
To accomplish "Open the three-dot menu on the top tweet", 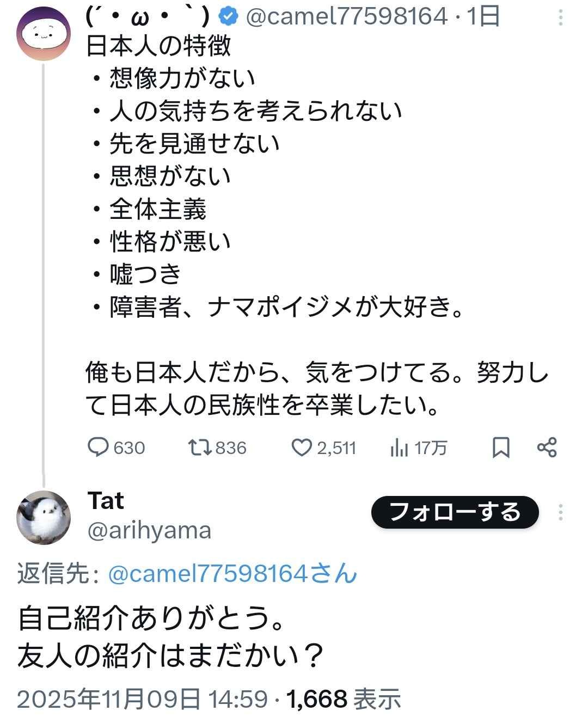I will (x=561, y=18).
